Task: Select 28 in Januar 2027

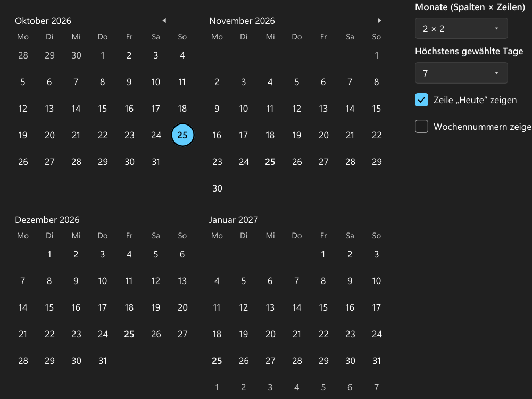Action: (297, 361)
